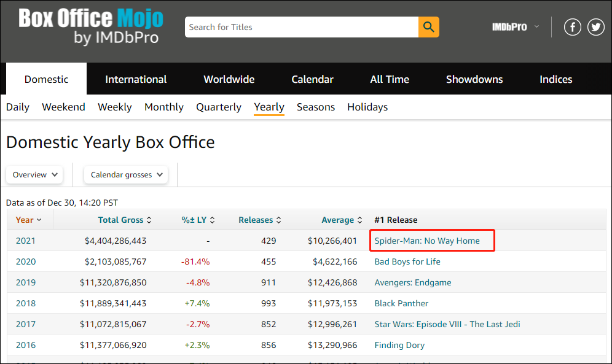Click the -4.8% change value
The width and height of the screenshot is (612, 364).
pyautogui.click(x=198, y=282)
